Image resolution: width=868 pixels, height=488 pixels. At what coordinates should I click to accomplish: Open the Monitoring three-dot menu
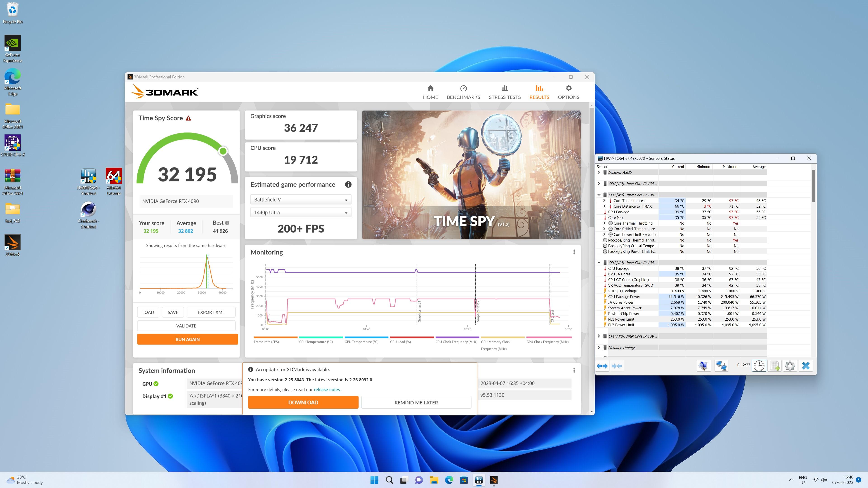pyautogui.click(x=574, y=252)
